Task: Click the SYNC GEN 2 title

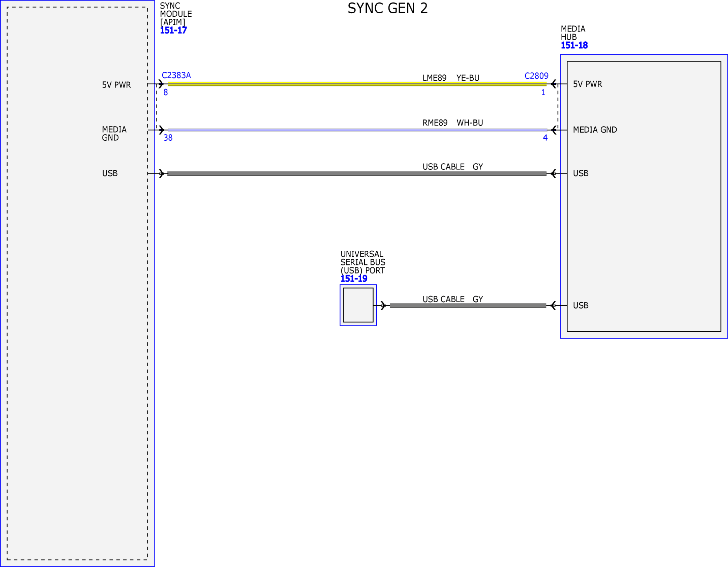Action: 388,8
